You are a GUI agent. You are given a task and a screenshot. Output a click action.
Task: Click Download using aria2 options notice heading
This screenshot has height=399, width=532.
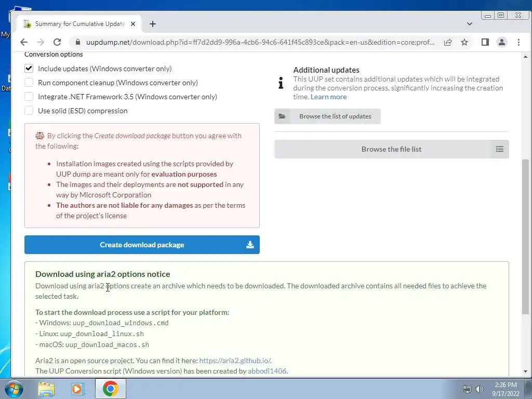103,274
